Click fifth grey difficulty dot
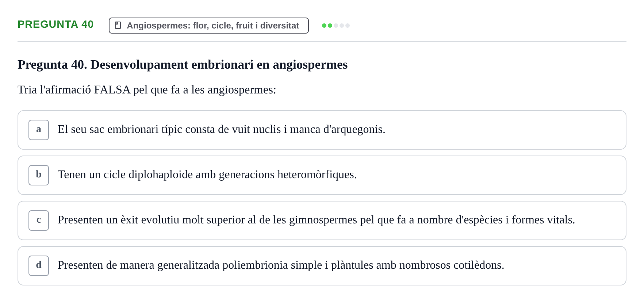 [348, 26]
